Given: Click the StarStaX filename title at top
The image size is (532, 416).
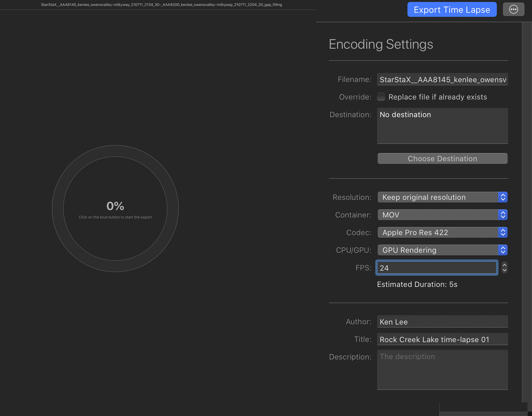Looking at the screenshot, I should (161, 5).
